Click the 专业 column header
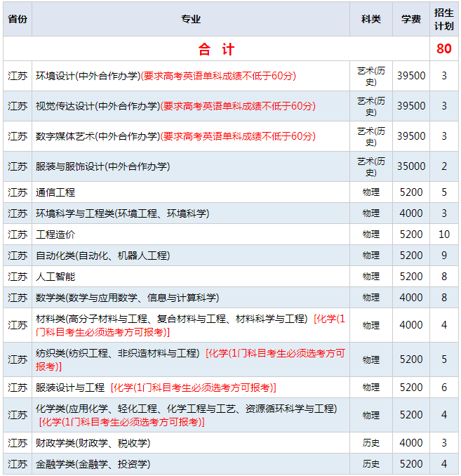 coord(191,19)
